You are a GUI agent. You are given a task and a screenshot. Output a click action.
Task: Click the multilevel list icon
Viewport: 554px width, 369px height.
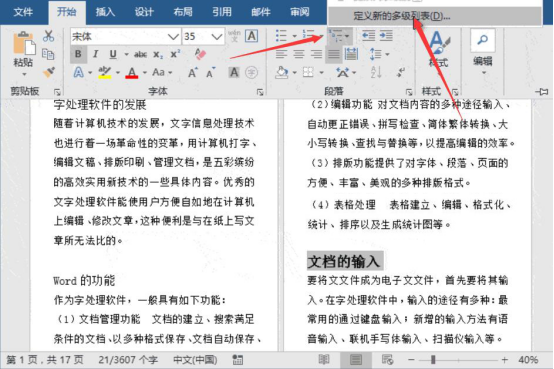(x=336, y=36)
